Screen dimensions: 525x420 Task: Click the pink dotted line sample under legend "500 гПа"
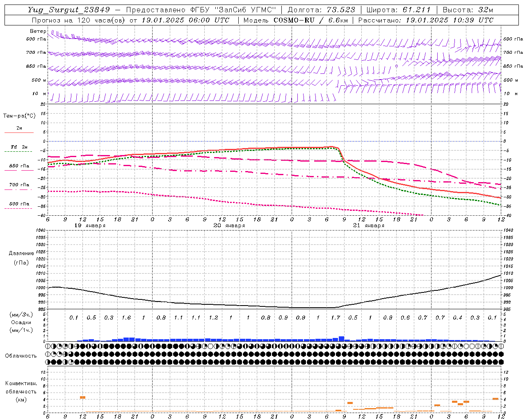tap(18, 209)
